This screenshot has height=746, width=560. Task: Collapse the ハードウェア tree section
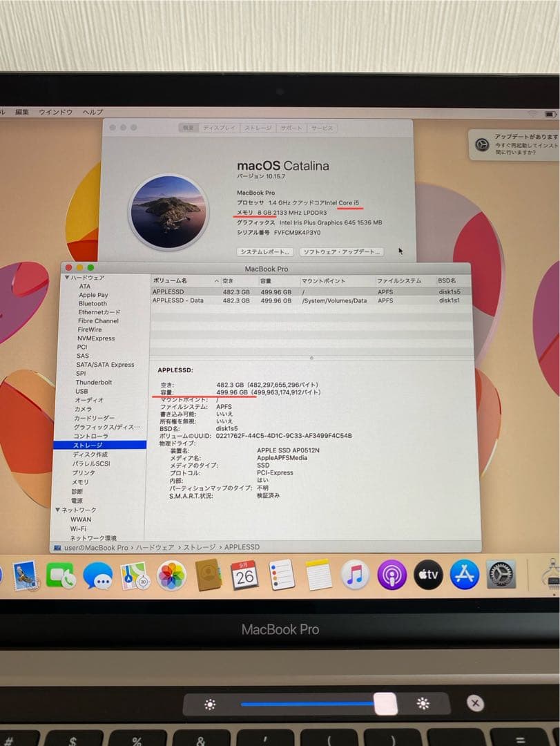(67, 278)
